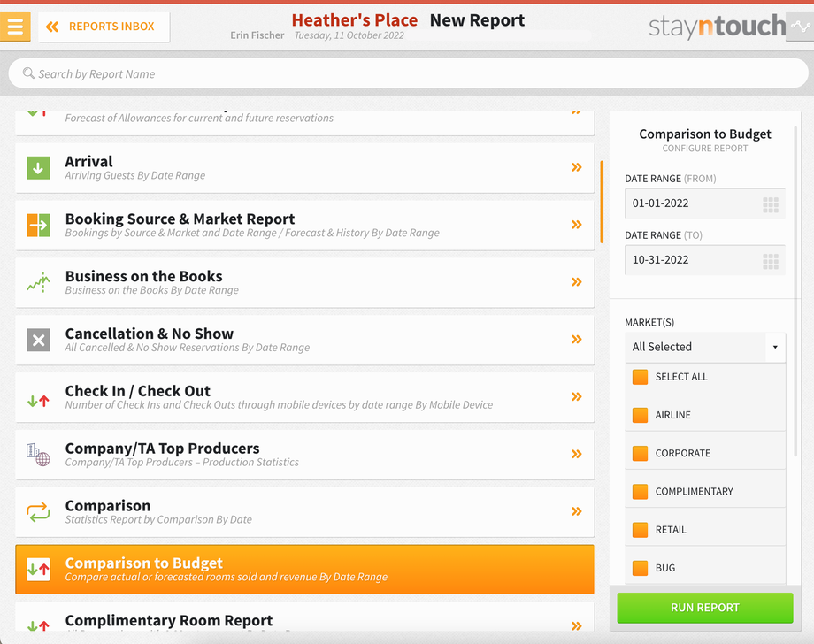Expand Business on the Books chevron
814x644 pixels.
pos(576,282)
